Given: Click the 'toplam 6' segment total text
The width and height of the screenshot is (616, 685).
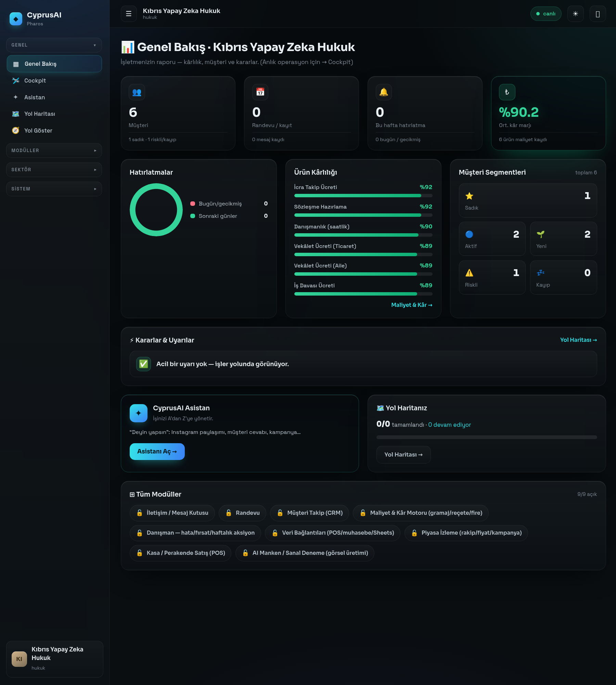Looking at the screenshot, I should (586, 173).
